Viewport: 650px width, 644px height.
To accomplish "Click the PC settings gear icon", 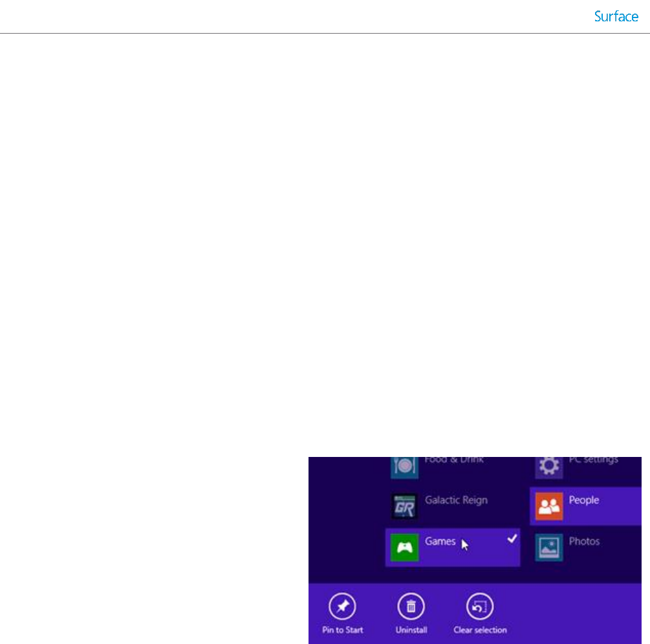I will coord(548,467).
